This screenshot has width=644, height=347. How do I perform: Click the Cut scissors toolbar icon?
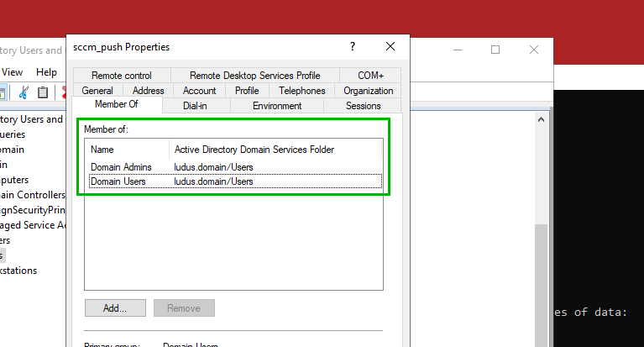tap(24, 92)
